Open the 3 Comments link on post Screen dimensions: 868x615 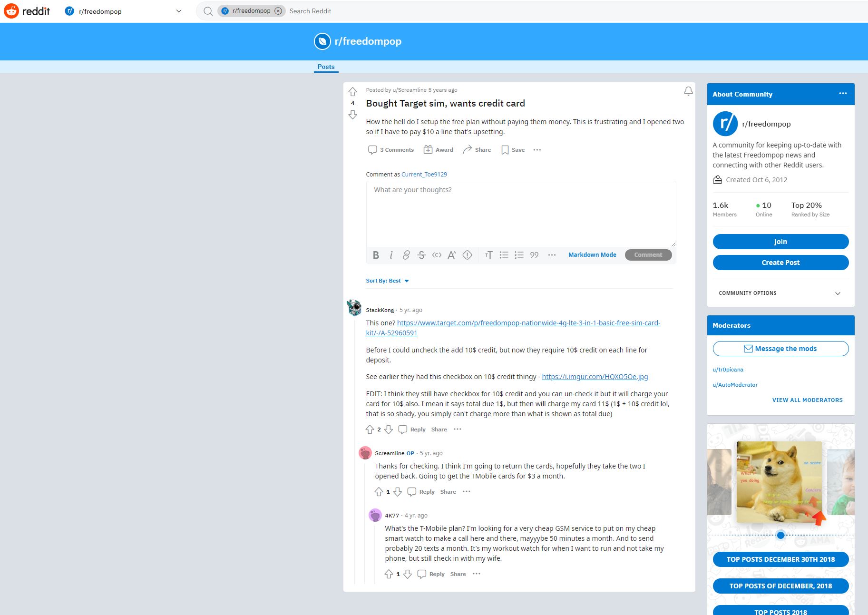tap(391, 150)
